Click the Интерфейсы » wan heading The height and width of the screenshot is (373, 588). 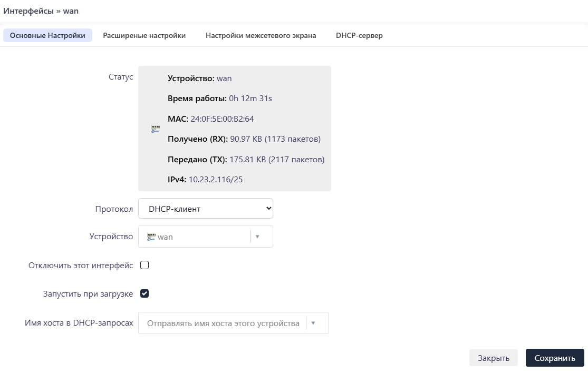[x=41, y=11]
